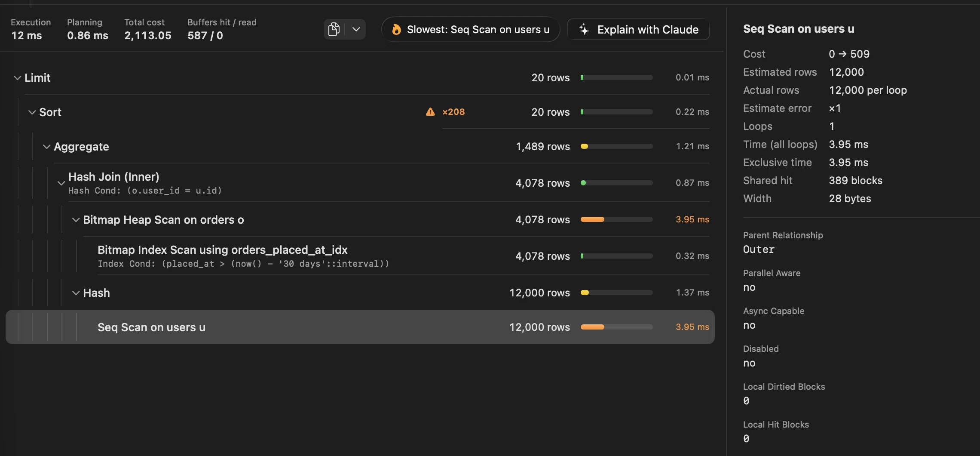Select the Hash Join label text

[x=114, y=177]
